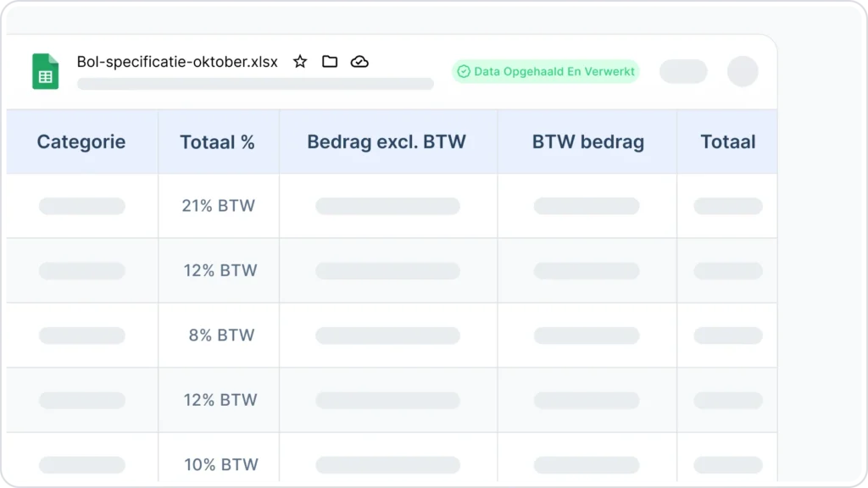The image size is (868, 488).
Task: Click the grey menu bar placeholder under the title
Action: click(255, 84)
